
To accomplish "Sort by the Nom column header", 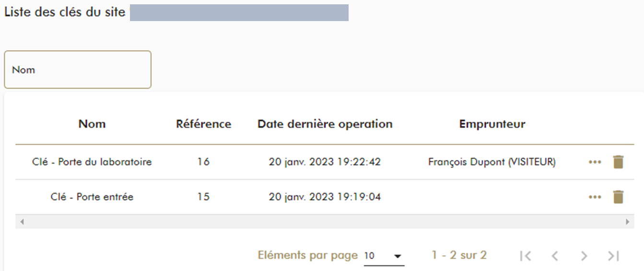I will point(92,124).
